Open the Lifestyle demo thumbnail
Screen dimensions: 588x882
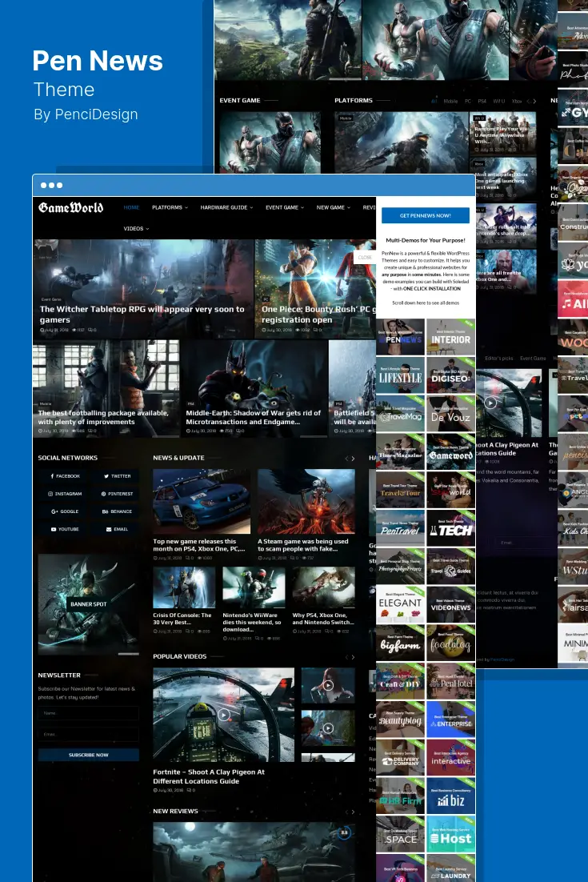click(x=400, y=375)
